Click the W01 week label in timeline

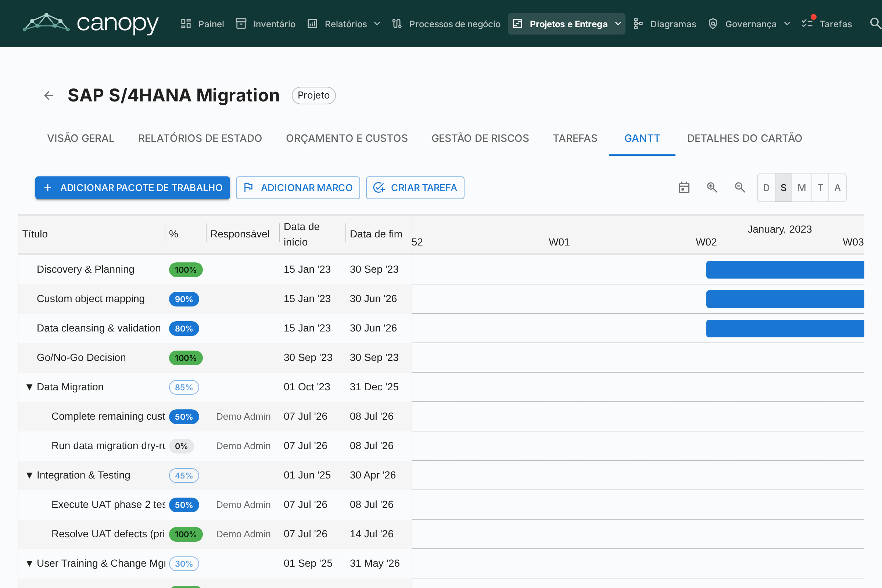point(559,242)
